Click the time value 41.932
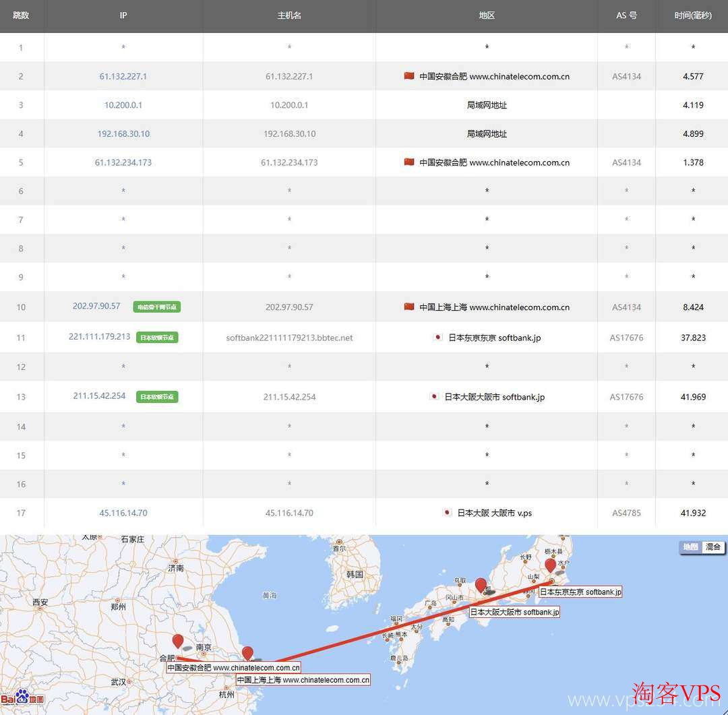The width and height of the screenshot is (728, 715). click(x=693, y=513)
